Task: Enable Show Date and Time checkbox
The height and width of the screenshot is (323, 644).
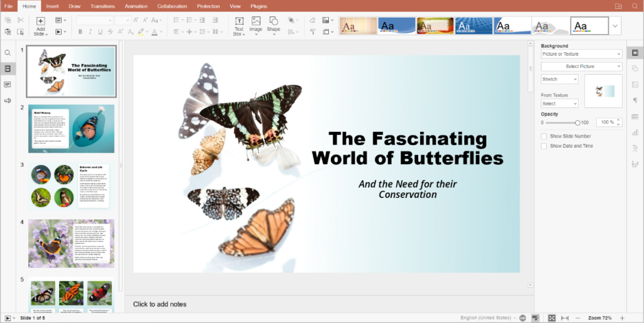Action: click(x=544, y=146)
